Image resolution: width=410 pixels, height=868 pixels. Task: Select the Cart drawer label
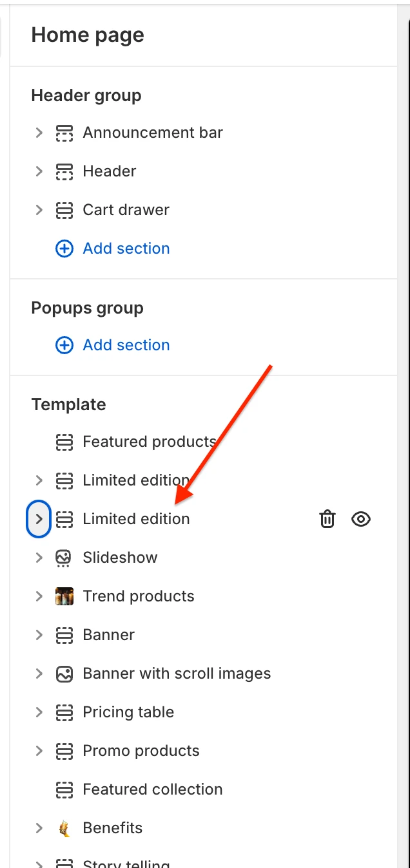126,210
